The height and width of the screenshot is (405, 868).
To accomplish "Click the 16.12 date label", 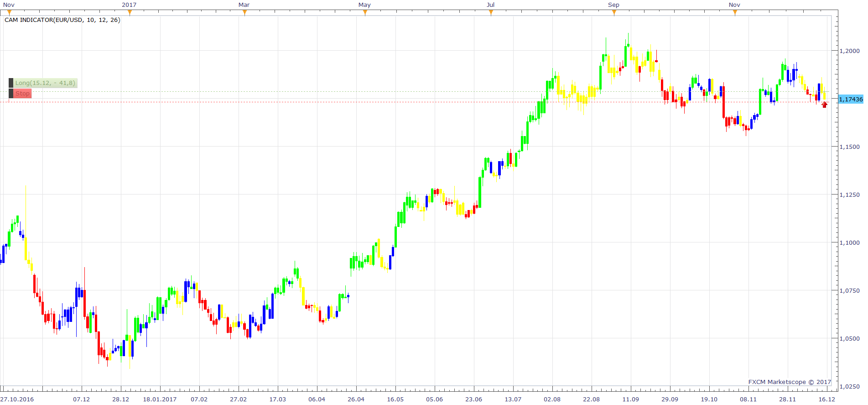I will 827,399.
